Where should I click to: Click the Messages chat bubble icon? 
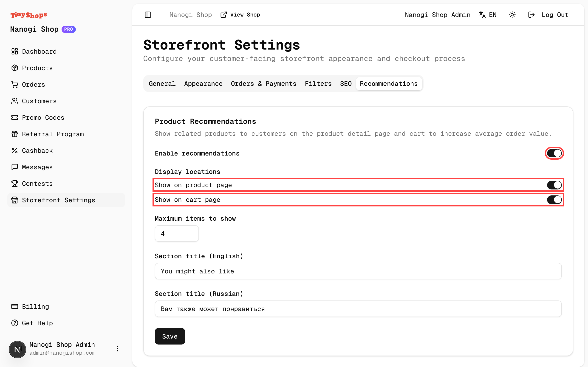tap(15, 167)
